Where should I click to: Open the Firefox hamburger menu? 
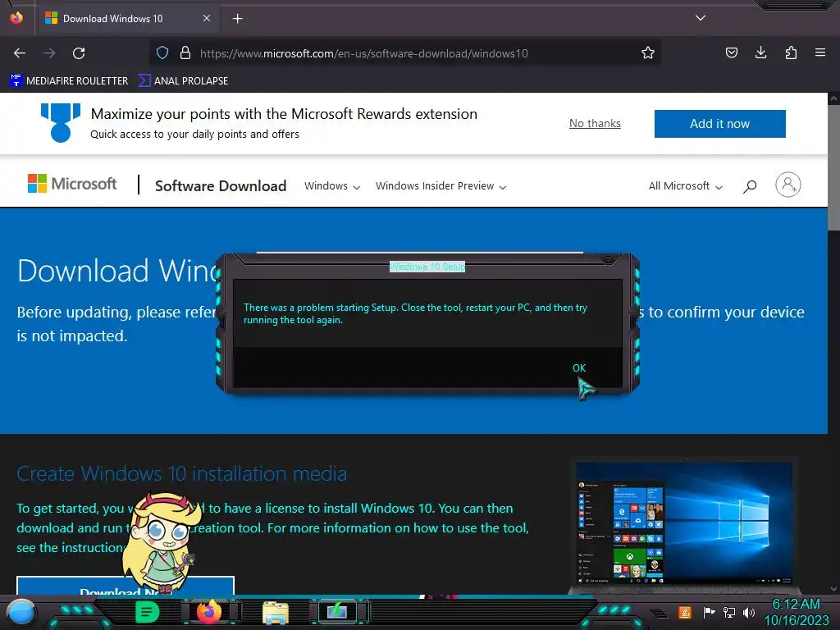(x=820, y=52)
